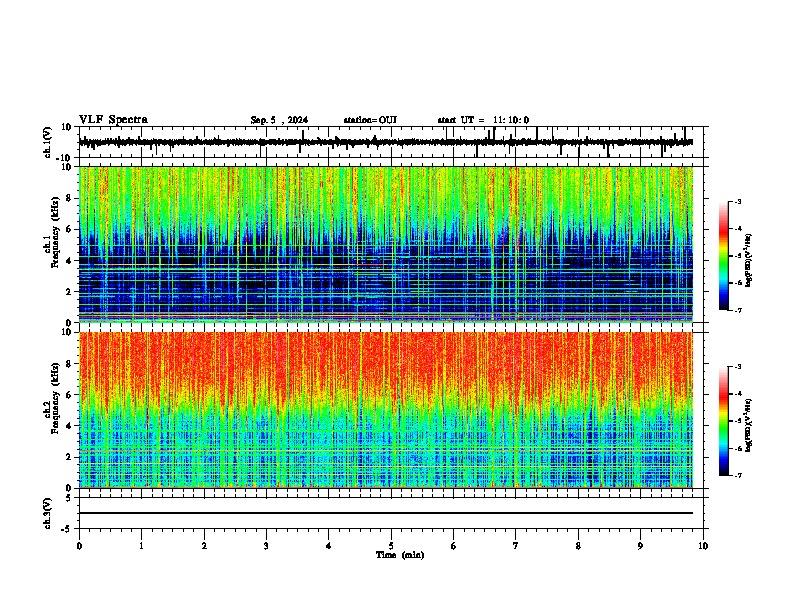The image size is (792, 612).
Task: Click the "8" kHz tick on ch.1 frequency axis
Action: point(70,198)
